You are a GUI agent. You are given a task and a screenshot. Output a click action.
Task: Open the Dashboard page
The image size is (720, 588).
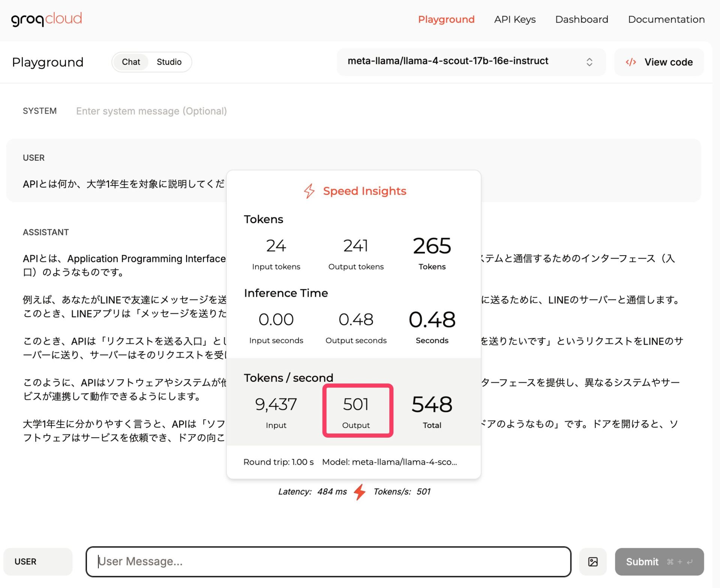tap(581, 19)
